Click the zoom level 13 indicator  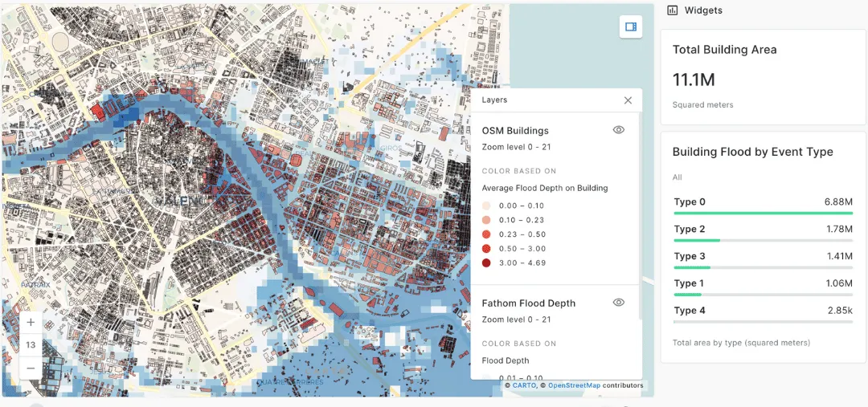31,345
